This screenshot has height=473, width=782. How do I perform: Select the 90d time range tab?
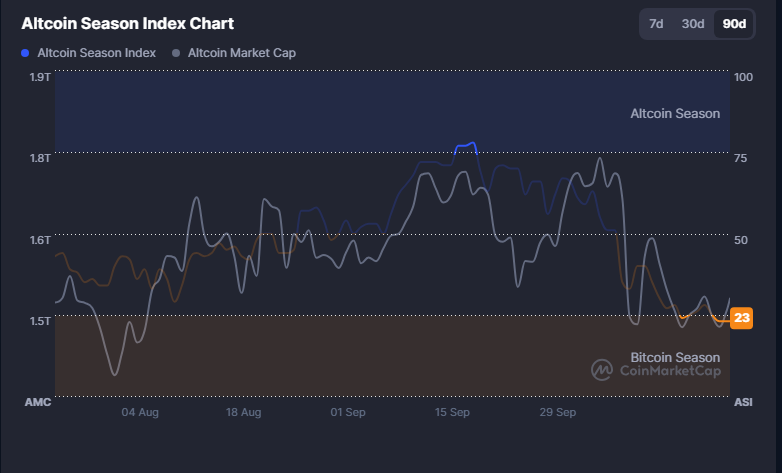(x=734, y=24)
